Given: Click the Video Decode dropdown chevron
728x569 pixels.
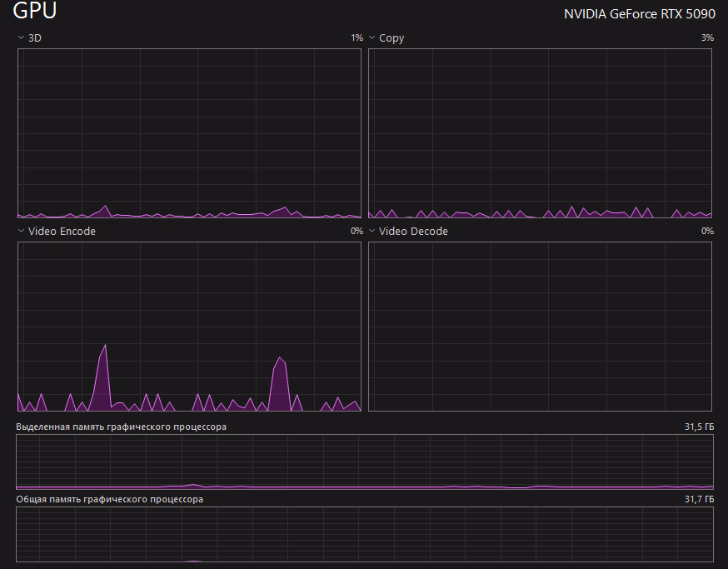Looking at the screenshot, I should 371,232.
